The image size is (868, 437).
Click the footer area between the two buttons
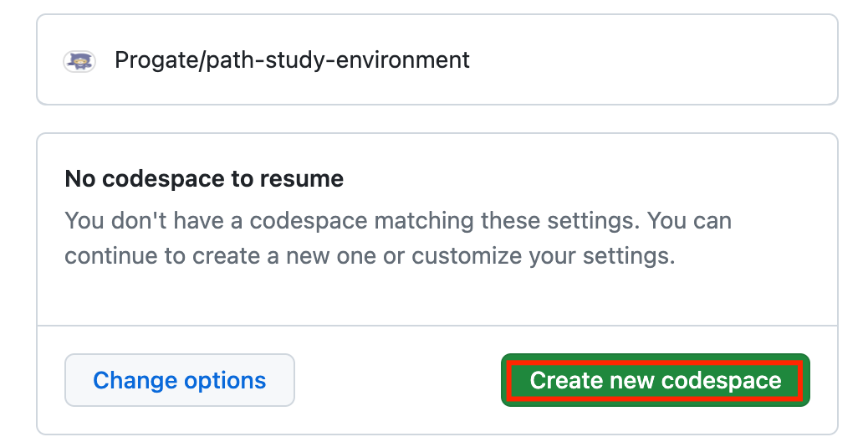397,380
